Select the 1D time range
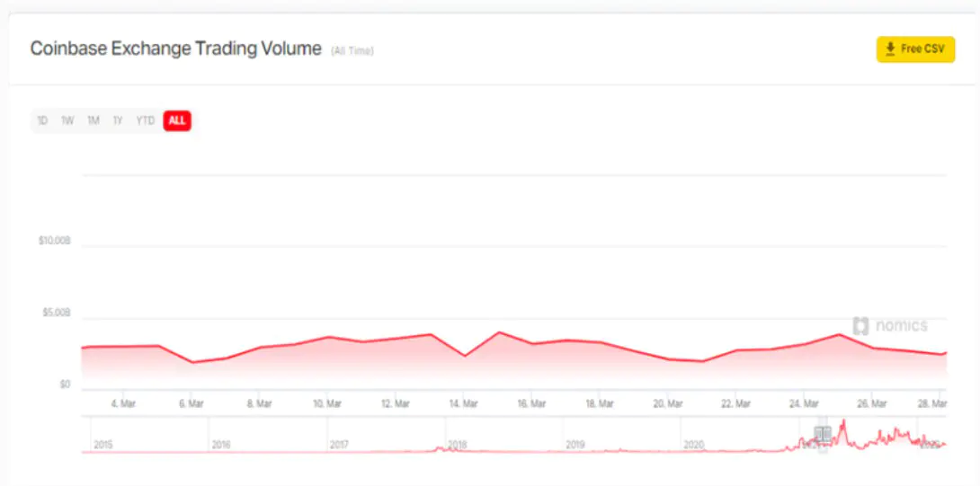980x486 pixels. pyautogui.click(x=42, y=120)
